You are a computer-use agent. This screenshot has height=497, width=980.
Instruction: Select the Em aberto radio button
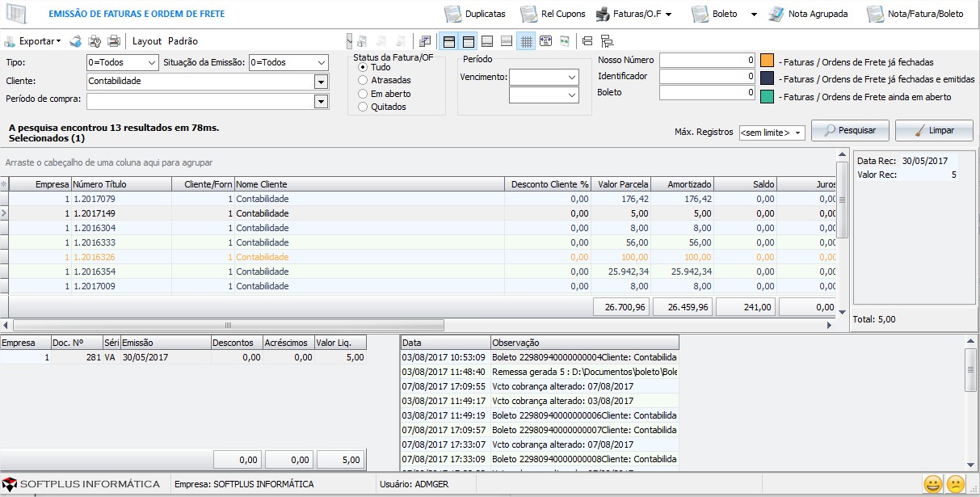tap(363, 94)
